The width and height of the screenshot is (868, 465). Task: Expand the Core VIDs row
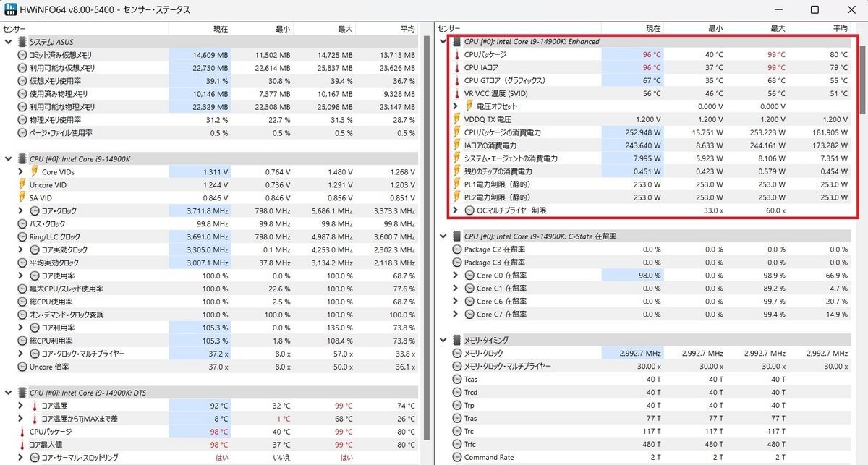click(22, 172)
